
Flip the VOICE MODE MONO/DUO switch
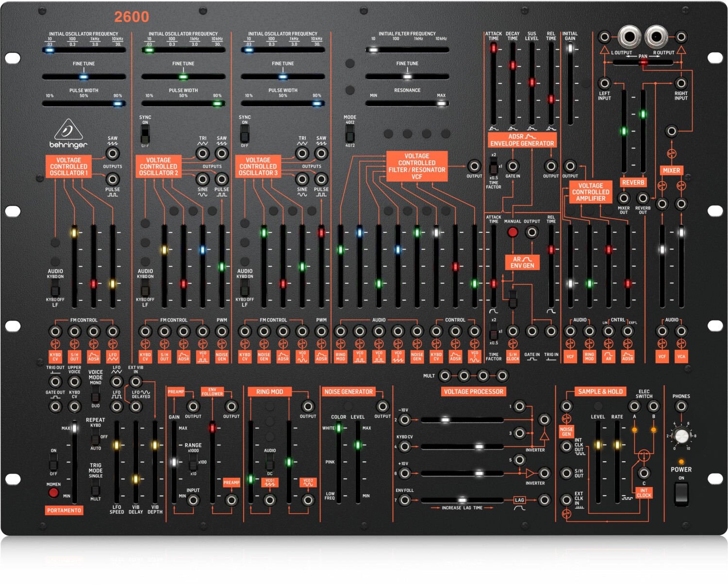click(x=96, y=394)
